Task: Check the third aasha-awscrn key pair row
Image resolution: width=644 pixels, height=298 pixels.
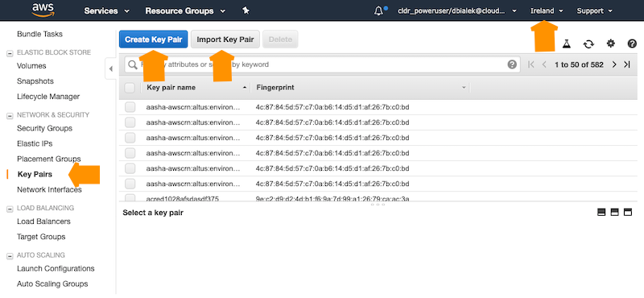Action: pyautogui.click(x=130, y=138)
